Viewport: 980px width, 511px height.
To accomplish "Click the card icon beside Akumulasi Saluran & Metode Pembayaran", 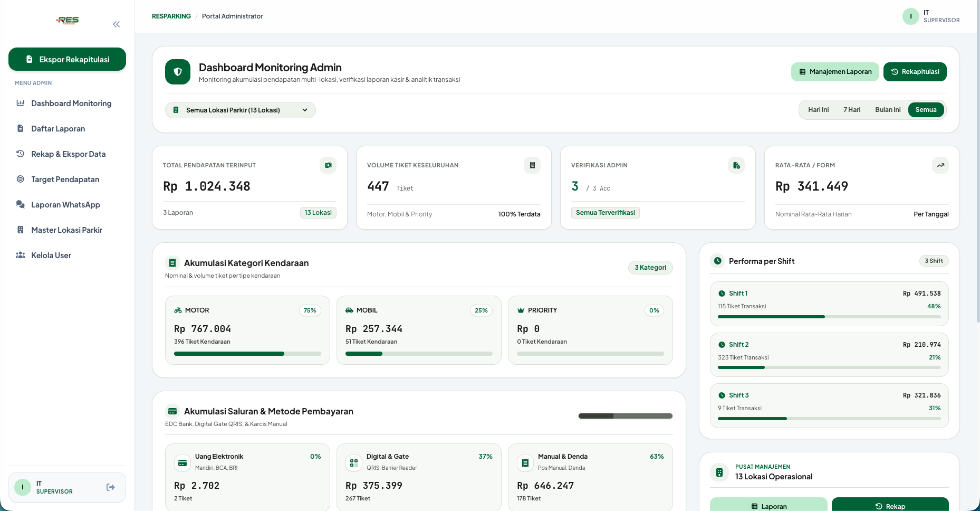I will [172, 411].
